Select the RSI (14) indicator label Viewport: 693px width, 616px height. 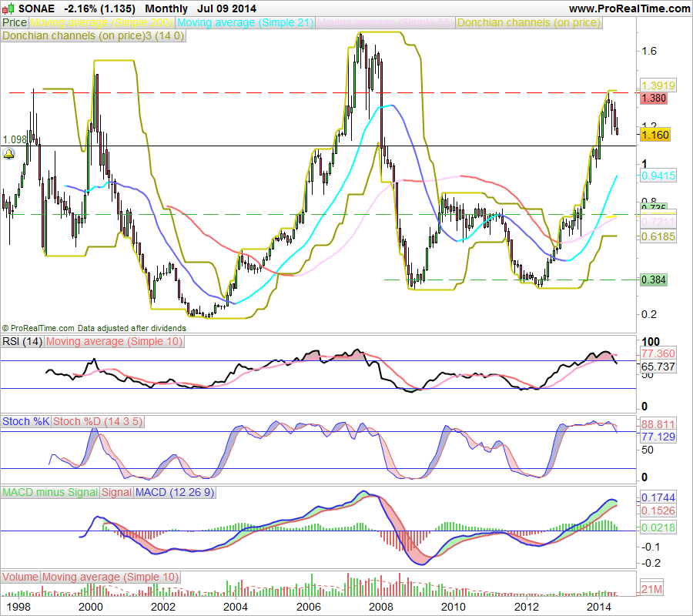tap(22, 342)
